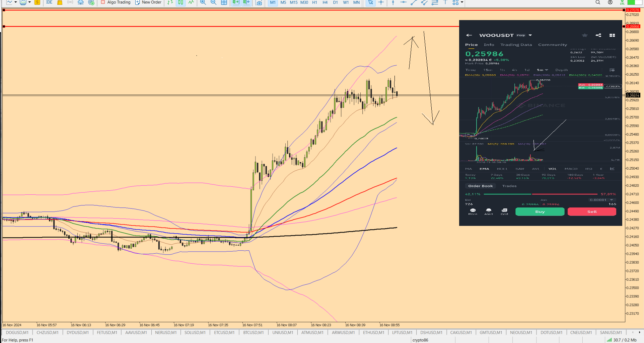
Task: Select the standard arrow cursor tool
Action: click(x=370, y=2)
